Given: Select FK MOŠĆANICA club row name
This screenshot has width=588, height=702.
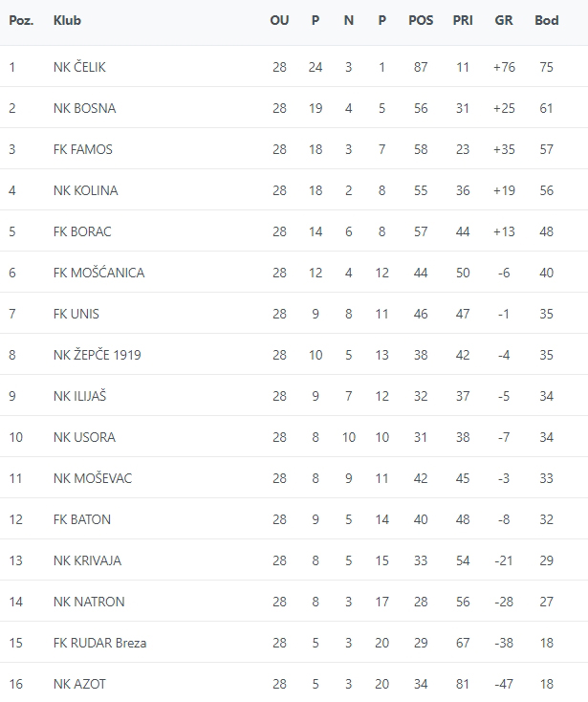Looking at the screenshot, I should [x=98, y=273].
